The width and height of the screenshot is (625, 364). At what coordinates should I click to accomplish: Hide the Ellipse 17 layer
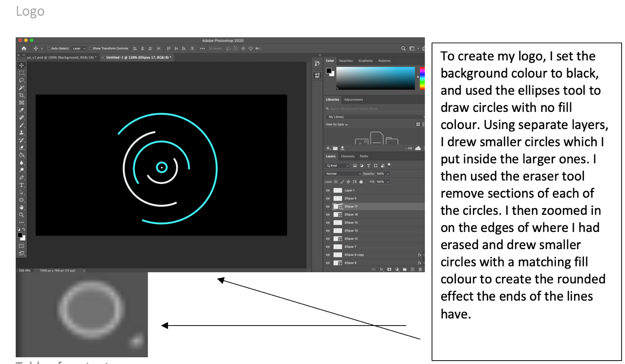[x=328, y=207]
